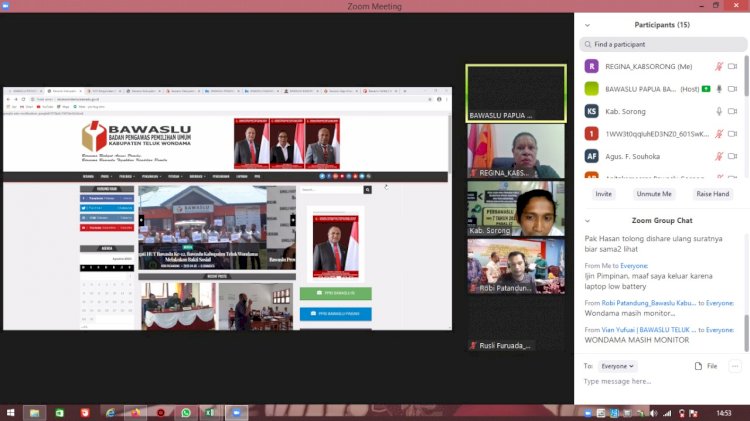Open the Windows Start button
This screenshot has height=421, width=750.
10,413
